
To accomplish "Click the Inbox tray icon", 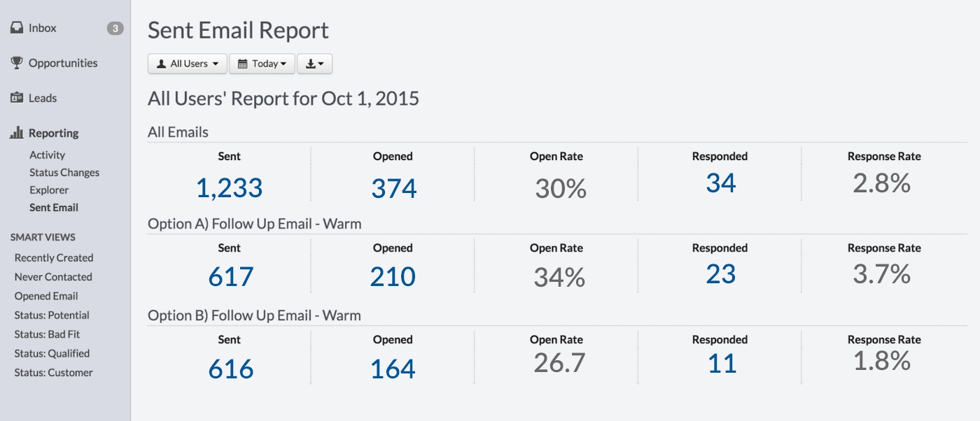I will click(x=17, y=28).
